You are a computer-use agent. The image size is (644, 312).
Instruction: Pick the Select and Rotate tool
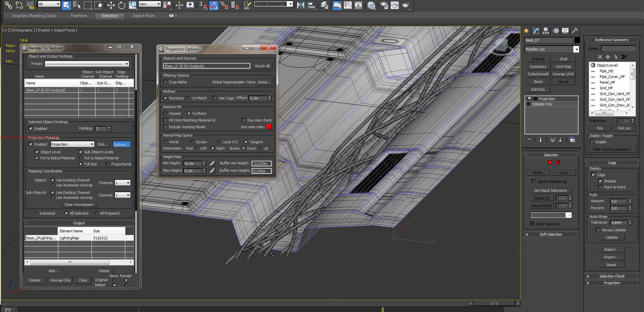click(x=122, y=5)
